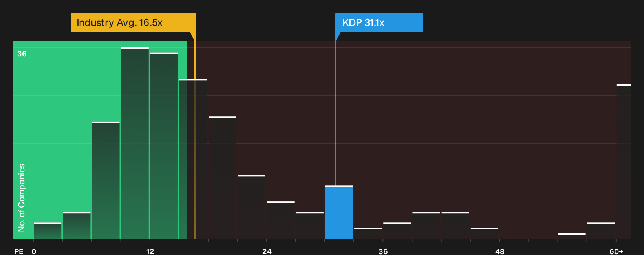Click the x-axis value '48'
Screen dimensions: 644x255
point(499,251)
